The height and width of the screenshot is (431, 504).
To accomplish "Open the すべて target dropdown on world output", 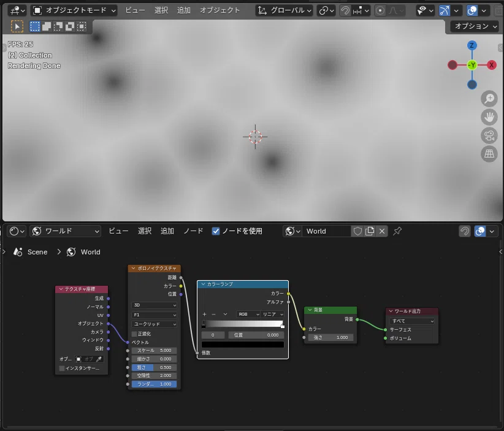I will coord(412,321).
